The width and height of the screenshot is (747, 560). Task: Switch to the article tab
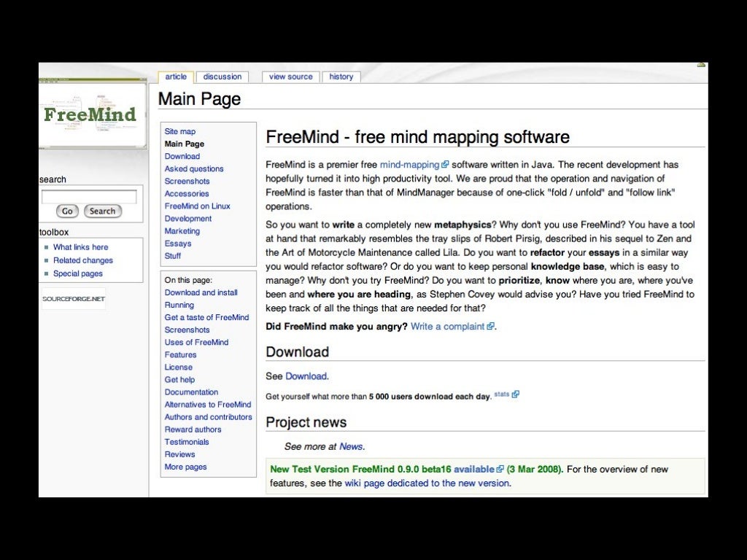[x=176, y=77]
